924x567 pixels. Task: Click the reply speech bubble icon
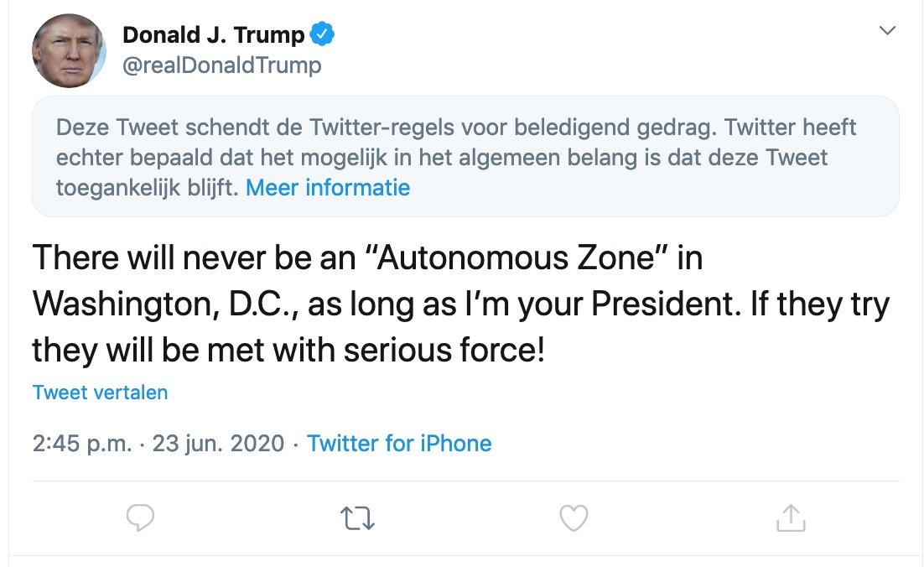pos(140,518)
